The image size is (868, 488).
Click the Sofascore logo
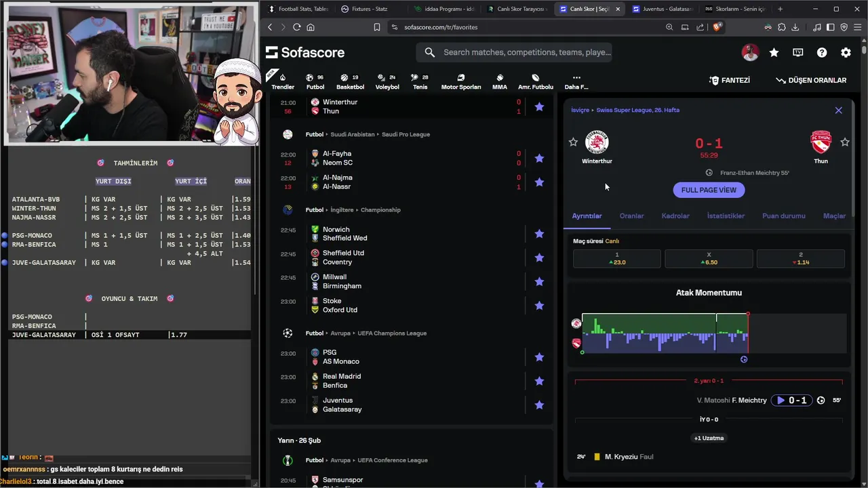pyautogui.click(x=304, y=52)
